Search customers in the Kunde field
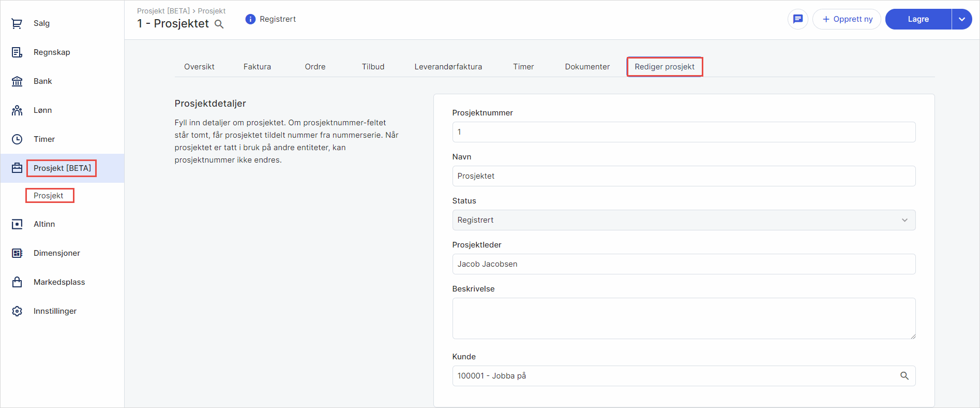The width and height of the screenshot is (980, 408). click(904, 376)
